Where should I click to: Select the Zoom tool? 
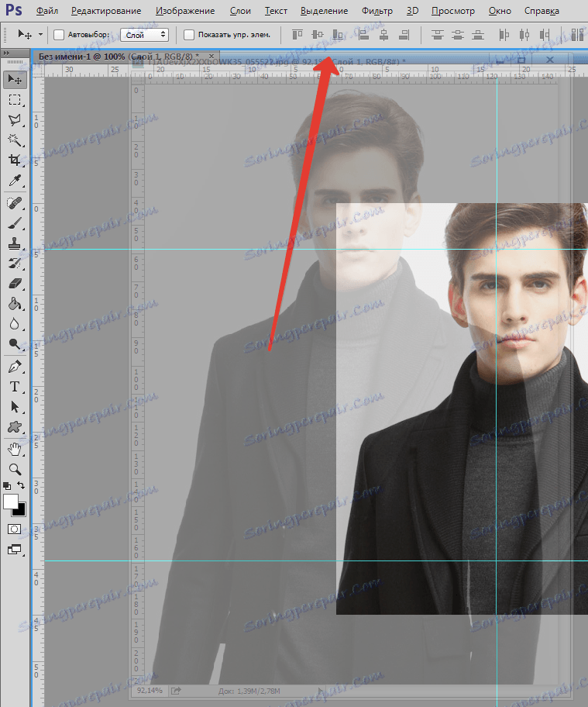(x=15, y=469)
